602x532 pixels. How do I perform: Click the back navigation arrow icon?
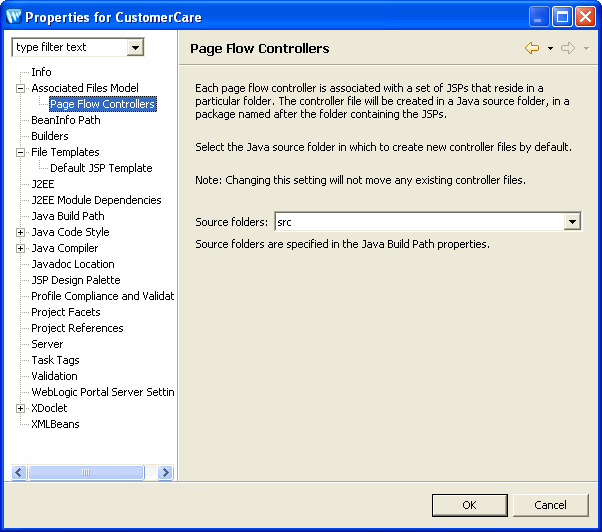(x=532, y=48)
